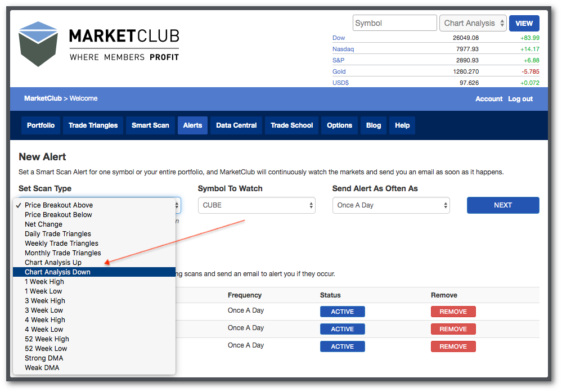Choose 1 Week High scan
The image size is (562, 392).
click(x=95, y=282)
